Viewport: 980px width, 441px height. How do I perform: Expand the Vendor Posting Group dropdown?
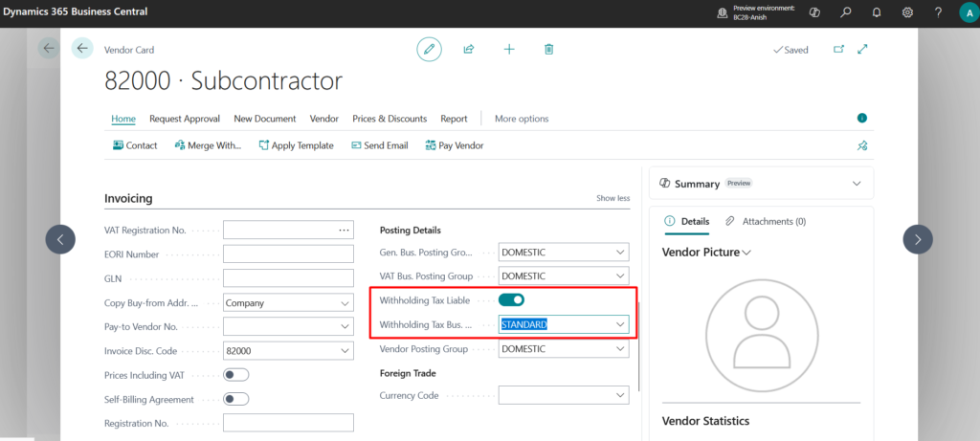[x=620, y=349]
